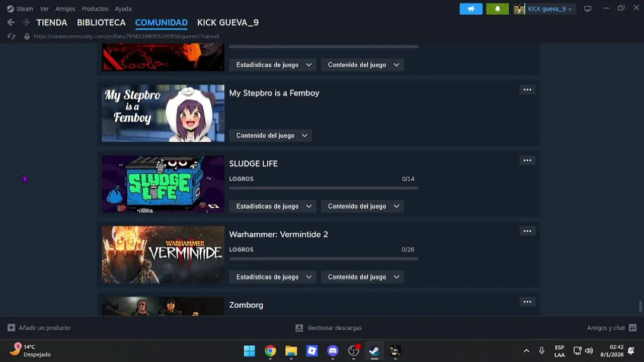Open the Warhammer: Vermintide 2 title link

point(279,234)
